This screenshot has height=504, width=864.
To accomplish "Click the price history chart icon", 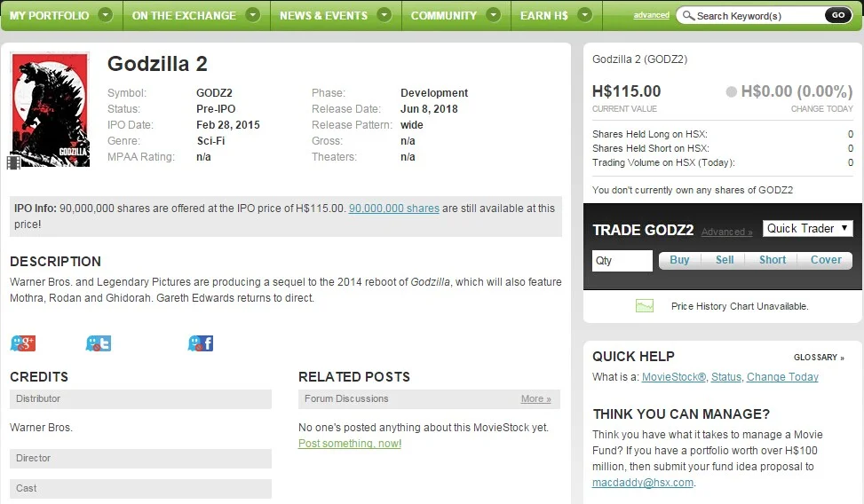I will [644, 306].
